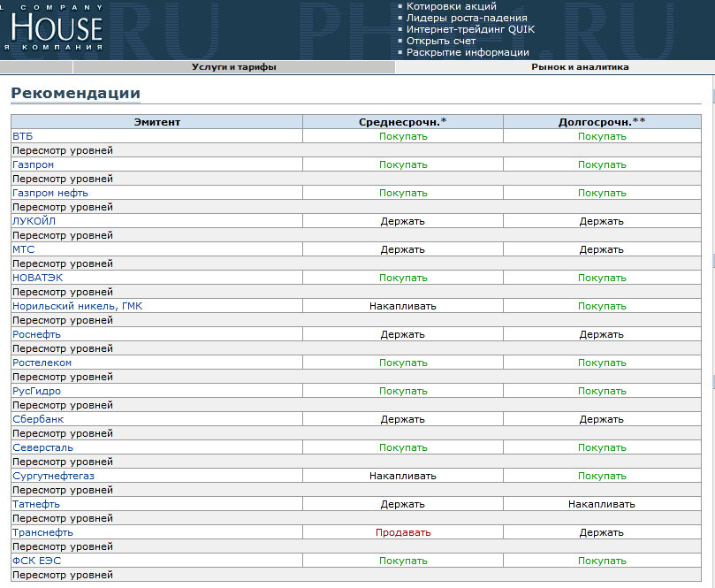Select Татнефть long-term Накапливать cell
The height and width of the screenshot is (588, 715).
(x=602, y=504)
